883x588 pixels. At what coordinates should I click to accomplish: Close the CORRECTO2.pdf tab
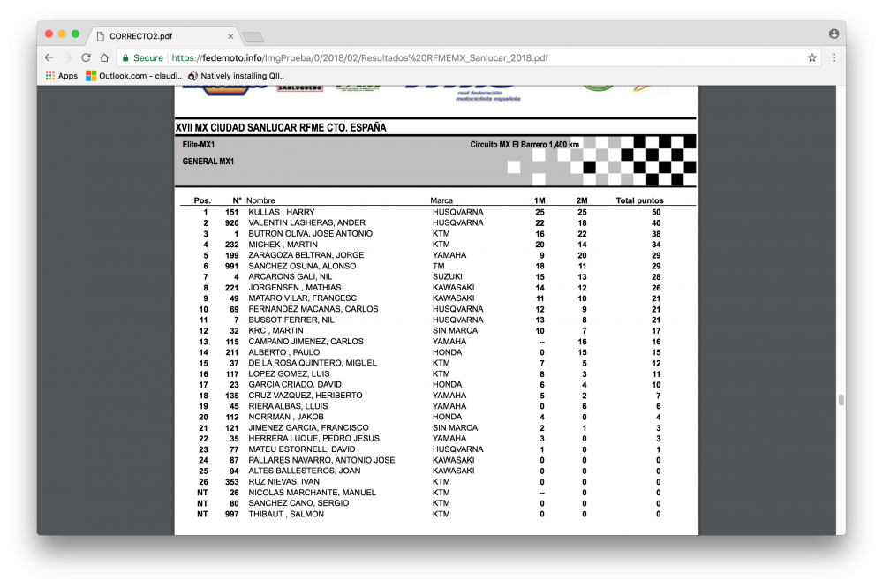click(x=230, y=36)
